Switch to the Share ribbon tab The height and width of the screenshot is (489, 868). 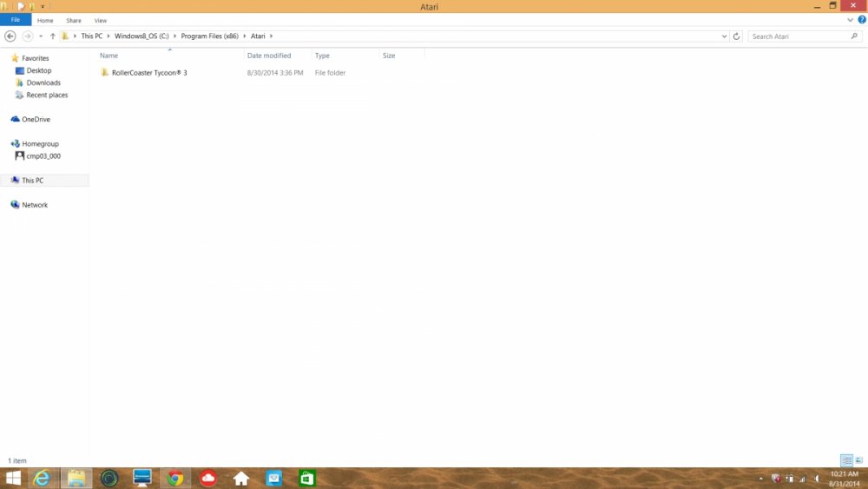74,20
